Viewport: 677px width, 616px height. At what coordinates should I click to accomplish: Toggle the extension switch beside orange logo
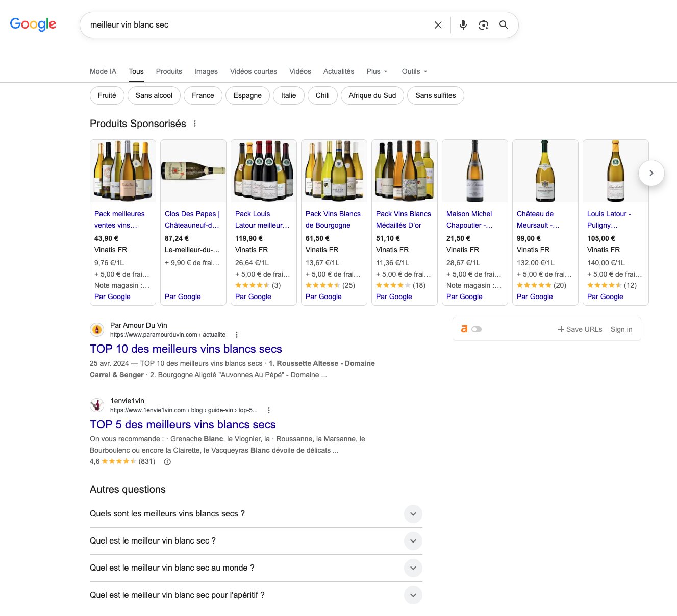click(x=477, y=329)
